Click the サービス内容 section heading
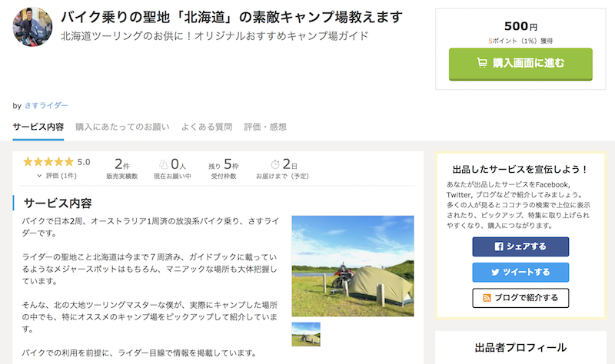 point(58,203)
